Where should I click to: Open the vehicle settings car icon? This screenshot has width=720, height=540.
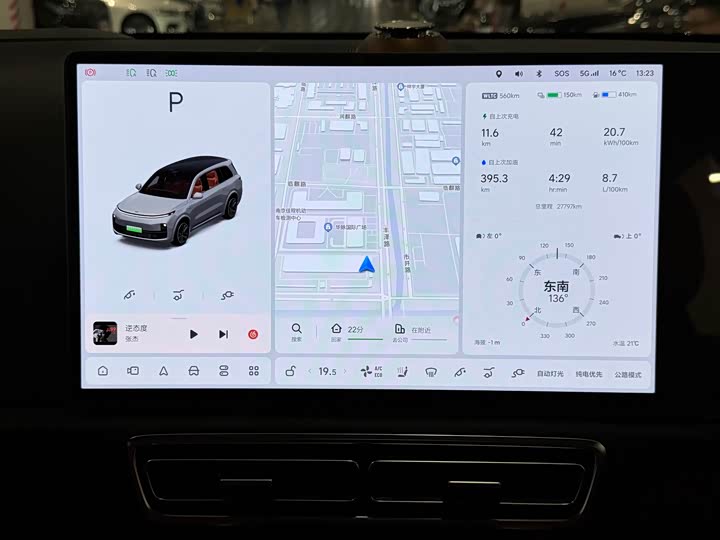coord(193,371)
